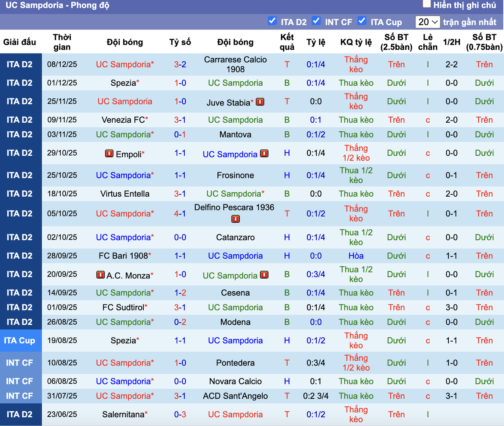Screen dimensions: 504x426
Task: Click the 4-1 score against Delfino Pescara
Action: (180, 214)
